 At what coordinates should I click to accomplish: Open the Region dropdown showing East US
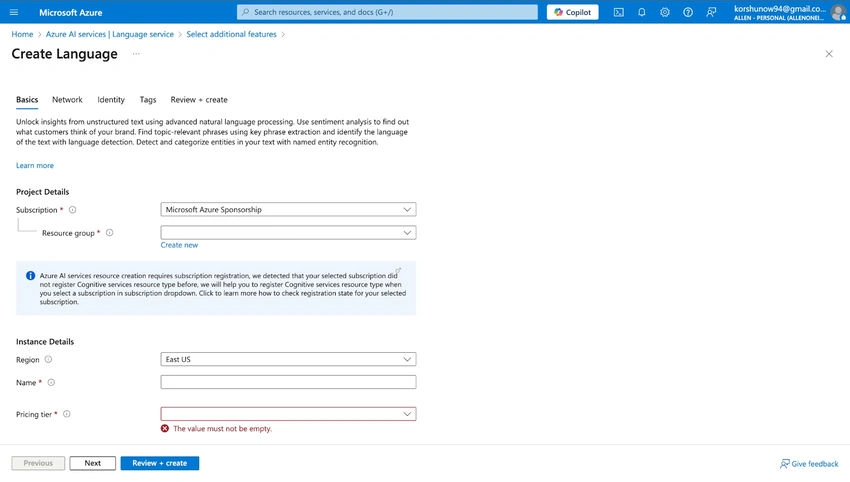point(288,359)
